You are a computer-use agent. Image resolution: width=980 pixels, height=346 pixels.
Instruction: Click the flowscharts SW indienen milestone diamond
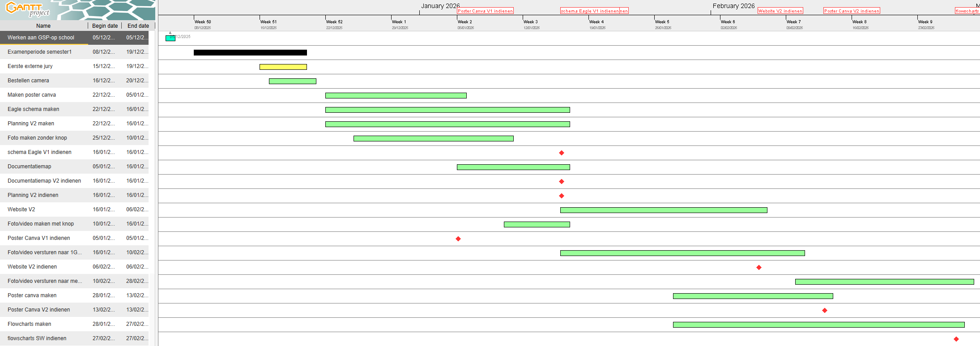pos(956,339)
